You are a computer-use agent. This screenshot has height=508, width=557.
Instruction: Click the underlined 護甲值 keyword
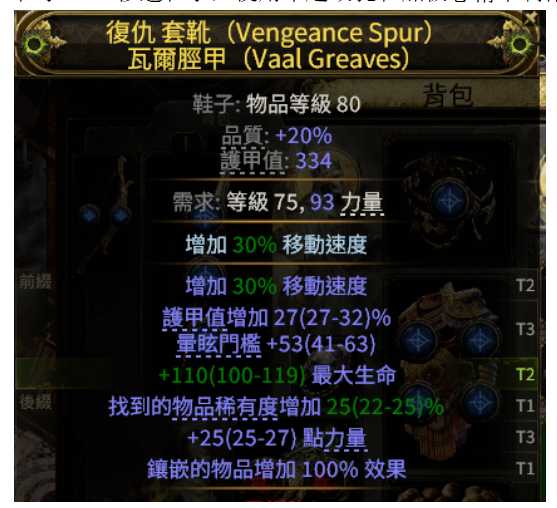253,161
